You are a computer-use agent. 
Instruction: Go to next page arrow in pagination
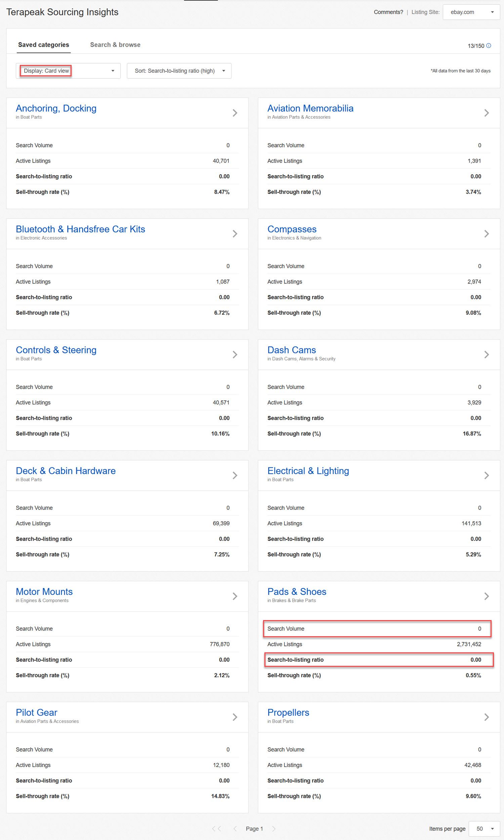pos(274,829)
